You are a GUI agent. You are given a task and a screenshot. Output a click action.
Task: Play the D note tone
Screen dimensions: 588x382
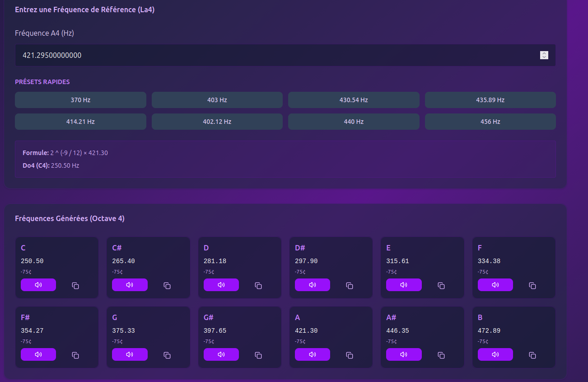[x=221, y=285]
